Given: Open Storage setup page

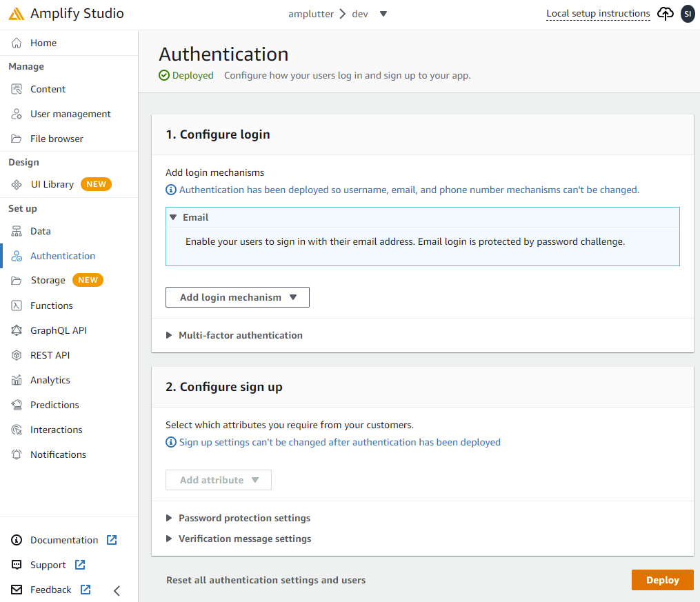Looking at the screenshot, I should [48, 280].
